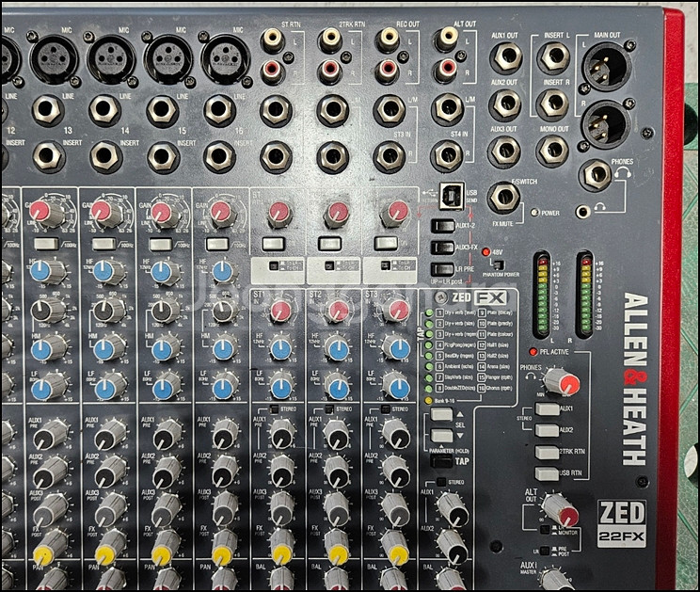This screenshot has width=700, height=592.
Task: Click FX preset '16 Chorus (dpth)'
Action: coord(496,389)
